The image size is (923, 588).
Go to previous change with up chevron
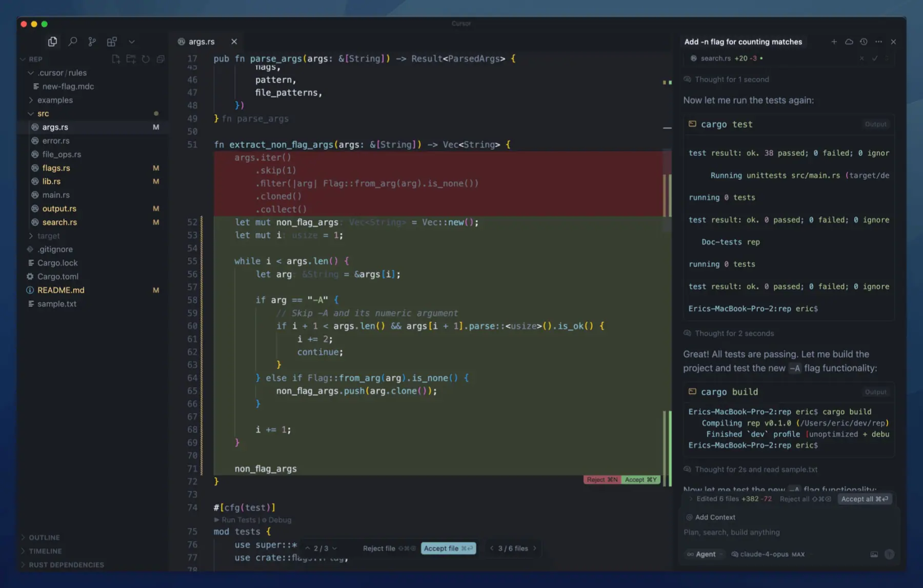click(x=307, y=549)
